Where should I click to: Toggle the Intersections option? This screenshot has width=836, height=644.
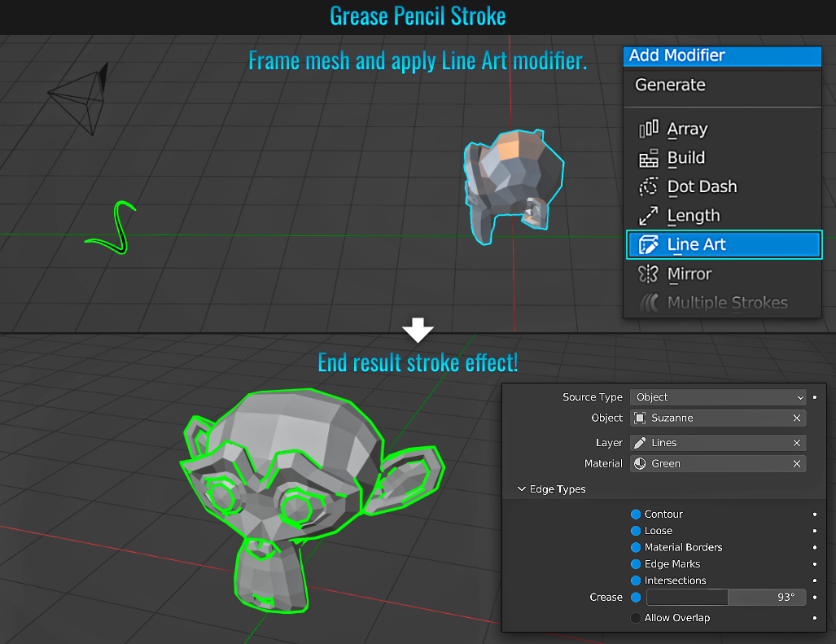click(x=636, y=580)
